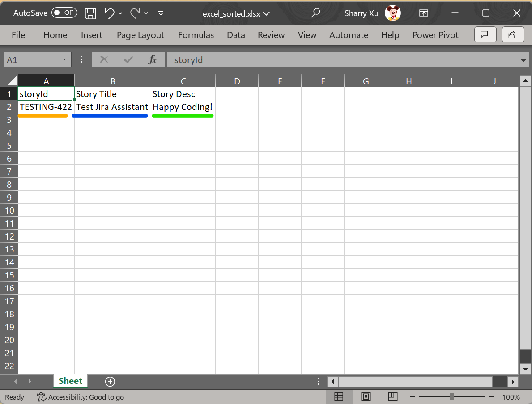Click the Select All corner triangle
The height and width of the screenshot is (404, 532).
[12, 80]
